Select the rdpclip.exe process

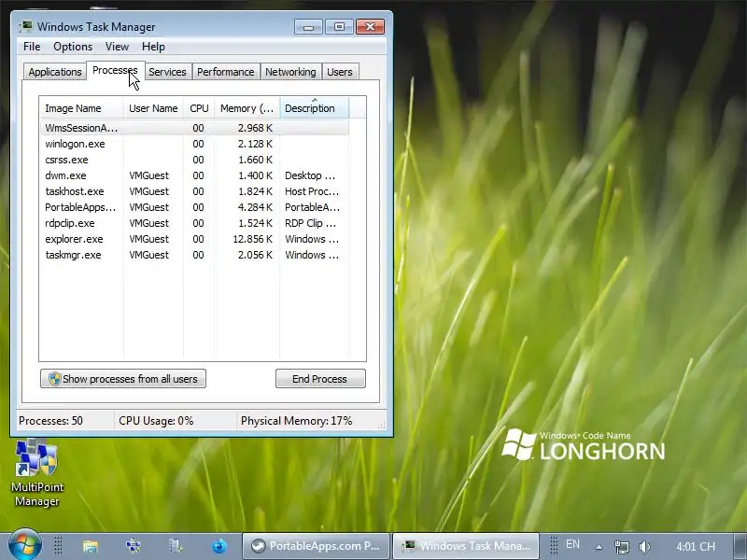tap(194, 223)
